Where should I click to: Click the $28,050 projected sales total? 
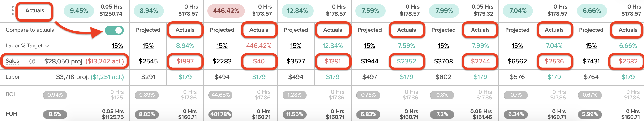click(64, 61)
